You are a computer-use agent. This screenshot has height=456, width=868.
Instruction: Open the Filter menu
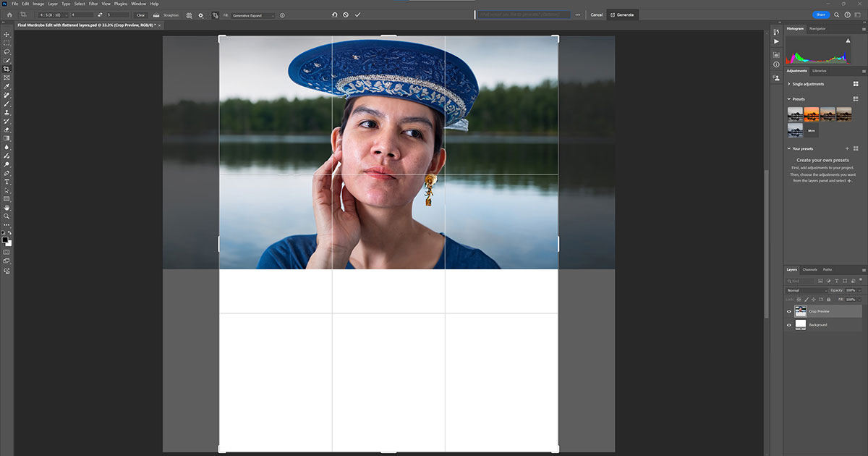coord(93,4)
